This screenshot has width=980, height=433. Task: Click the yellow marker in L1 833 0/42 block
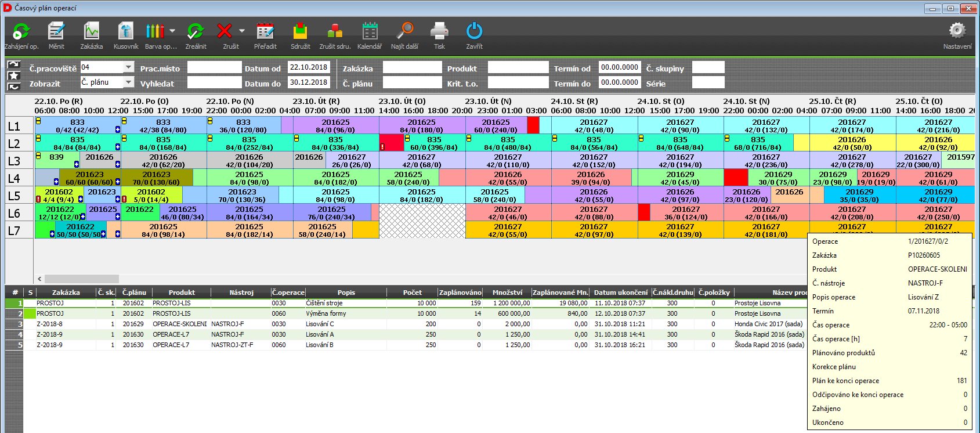tap(38, 121)
